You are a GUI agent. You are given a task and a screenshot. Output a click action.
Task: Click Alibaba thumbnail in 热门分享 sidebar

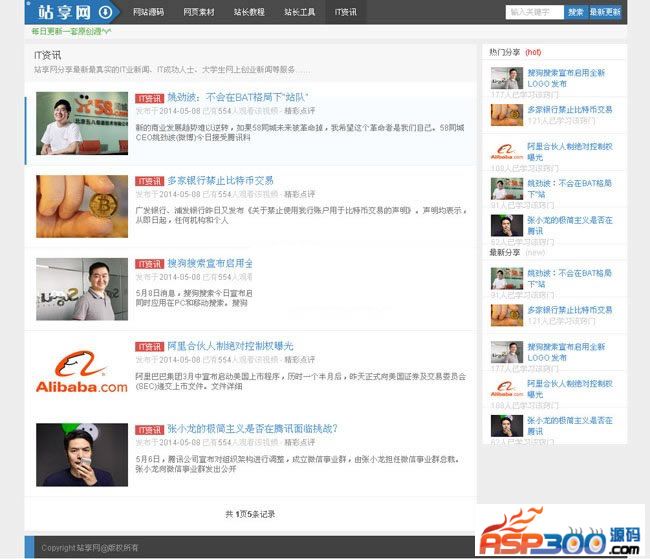(x=507, y=151)
